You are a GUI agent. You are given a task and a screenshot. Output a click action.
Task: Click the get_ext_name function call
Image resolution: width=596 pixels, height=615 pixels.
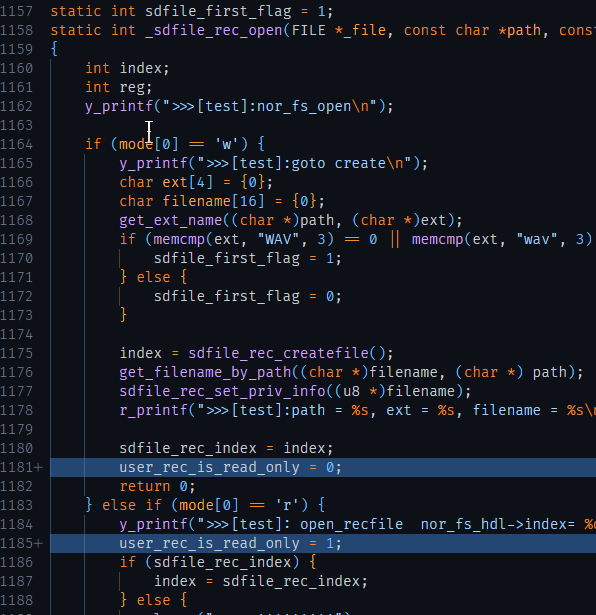(291, 220)
